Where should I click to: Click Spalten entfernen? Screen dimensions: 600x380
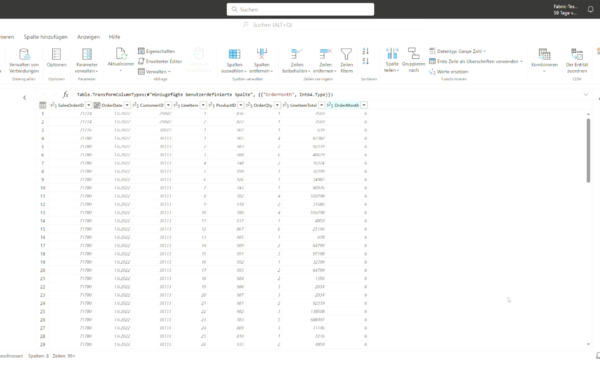pos(261,60)
